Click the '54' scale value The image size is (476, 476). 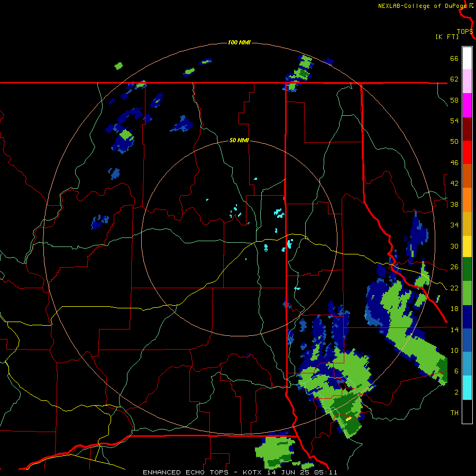pyautogui.click(x=454, y=121)
